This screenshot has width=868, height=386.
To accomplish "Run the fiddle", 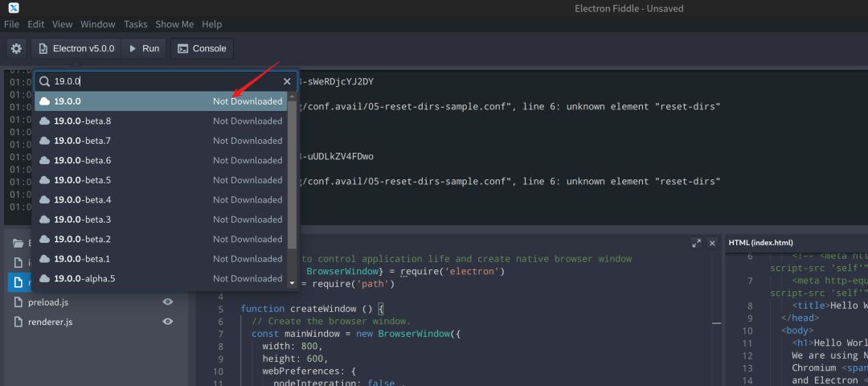I will coord(144,49).
